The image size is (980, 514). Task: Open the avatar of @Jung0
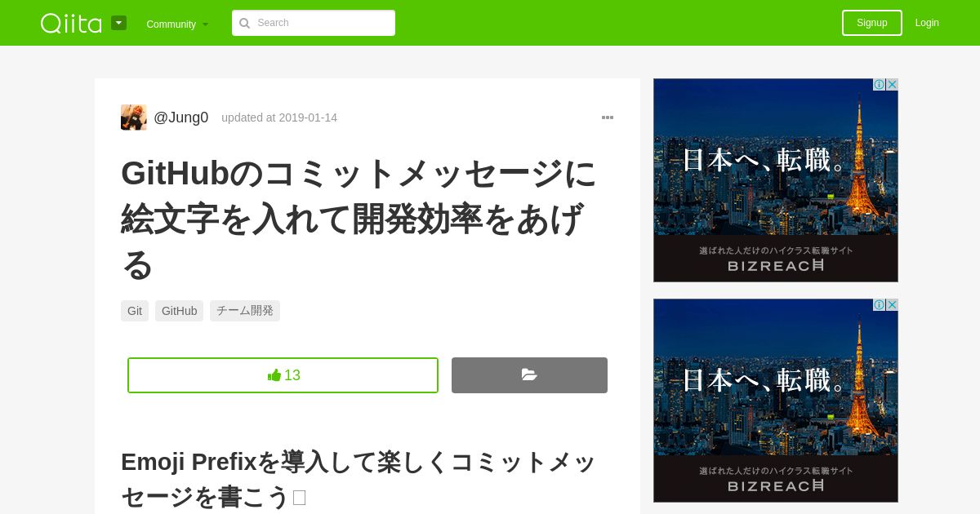134,117
